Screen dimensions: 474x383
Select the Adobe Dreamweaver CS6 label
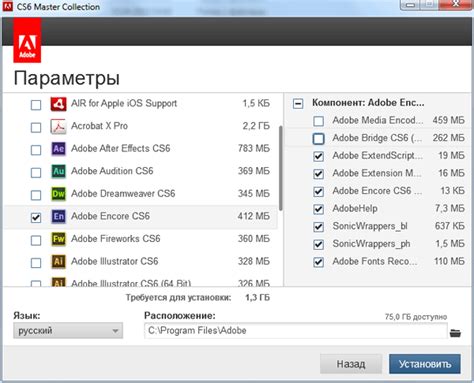pyautogui.click(x=123, y=193)
